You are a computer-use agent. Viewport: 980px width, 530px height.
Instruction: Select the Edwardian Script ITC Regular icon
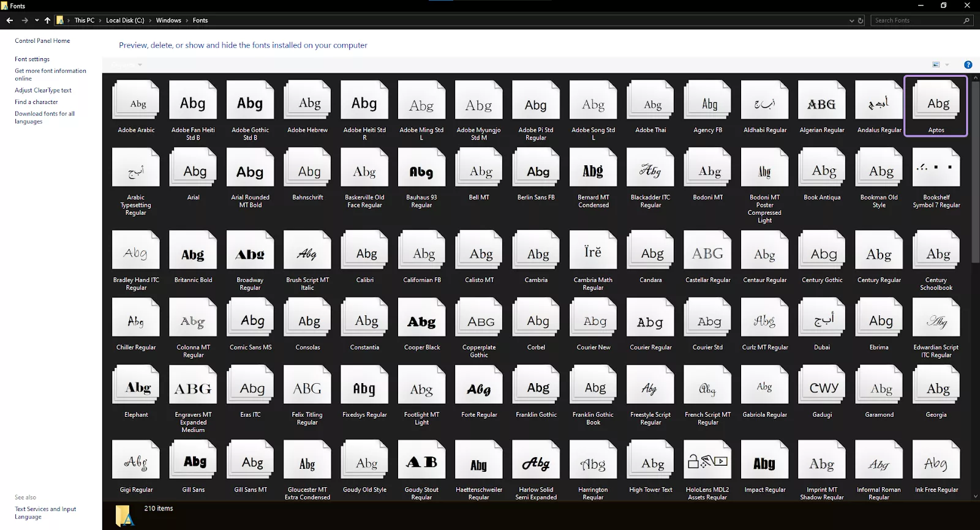tap(936, 317)
